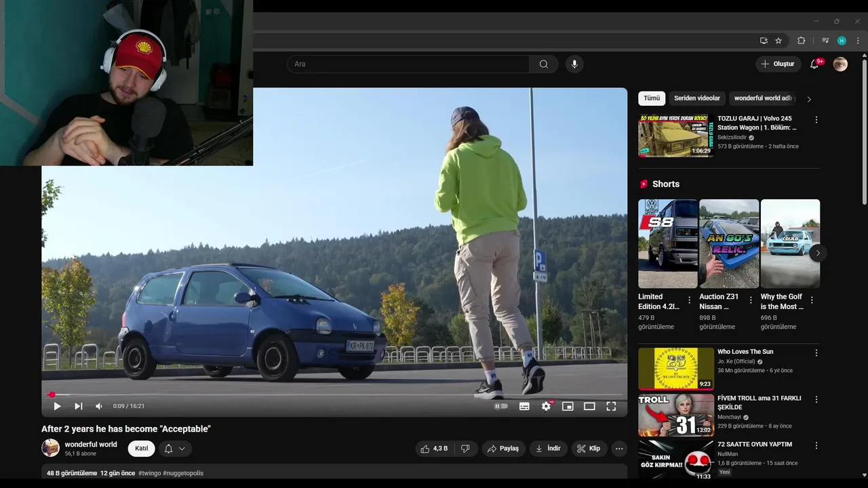Open player settings gear
This screenshot has height=488, width=868.
point(546,406)
